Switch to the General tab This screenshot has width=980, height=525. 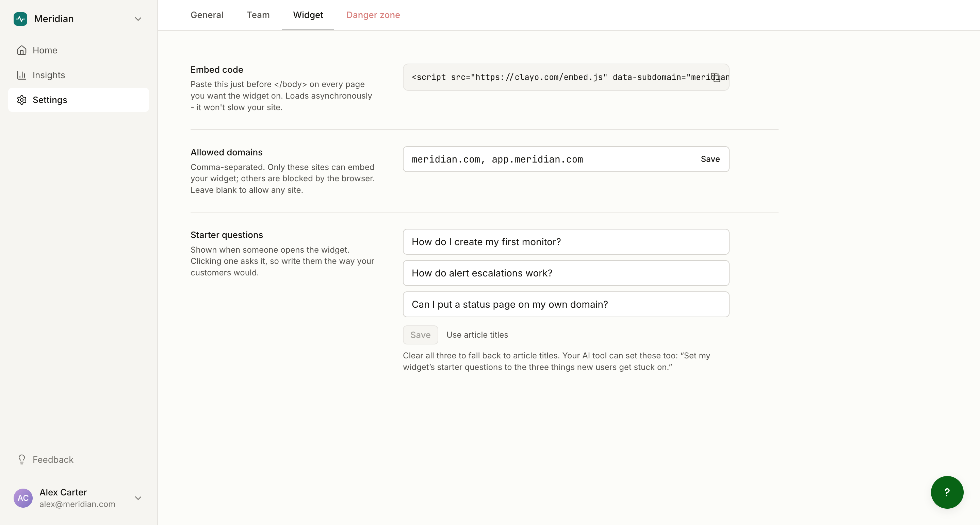207,15
